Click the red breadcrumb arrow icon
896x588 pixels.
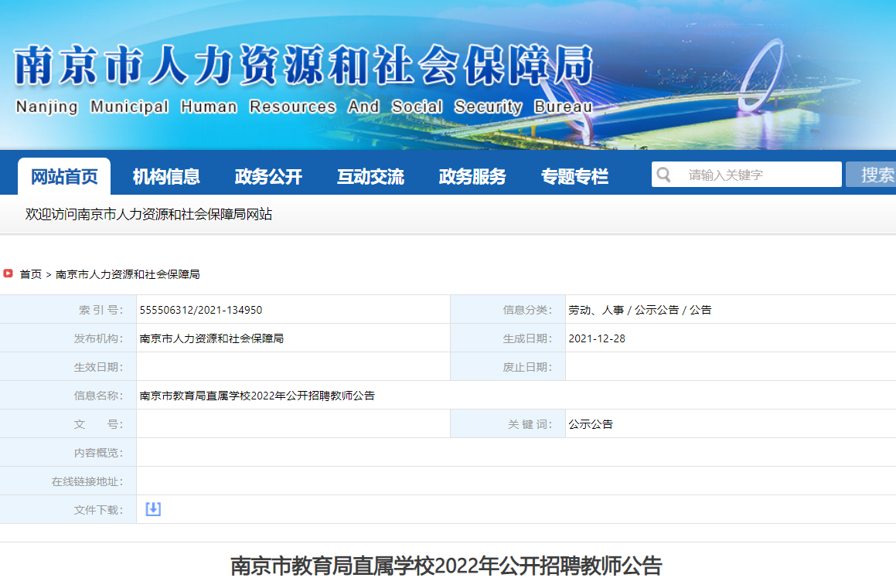click(8, 274)
